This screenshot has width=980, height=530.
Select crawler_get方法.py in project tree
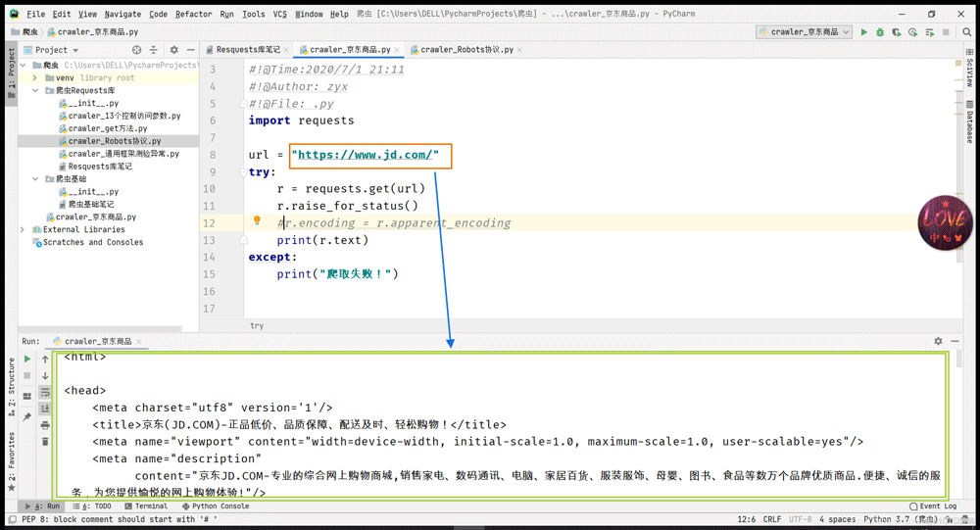108,128
